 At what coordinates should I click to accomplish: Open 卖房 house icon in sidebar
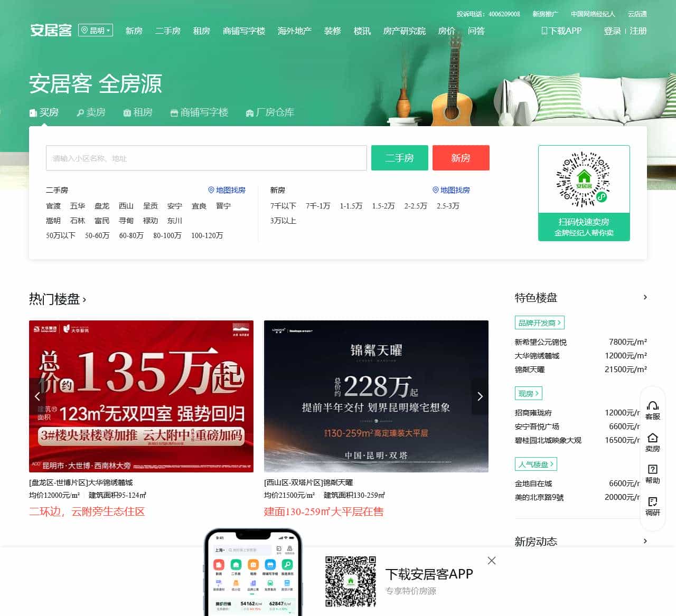click(x=653, y=443)
